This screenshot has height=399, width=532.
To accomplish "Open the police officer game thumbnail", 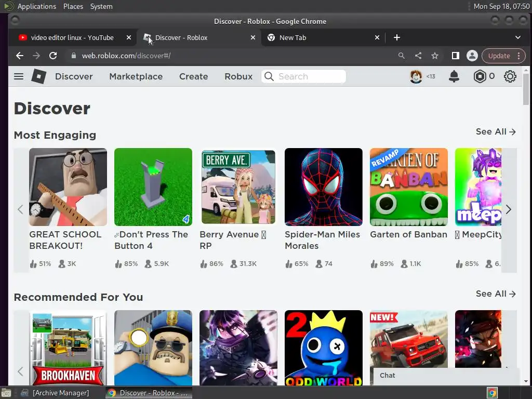I will pos(153,348).
